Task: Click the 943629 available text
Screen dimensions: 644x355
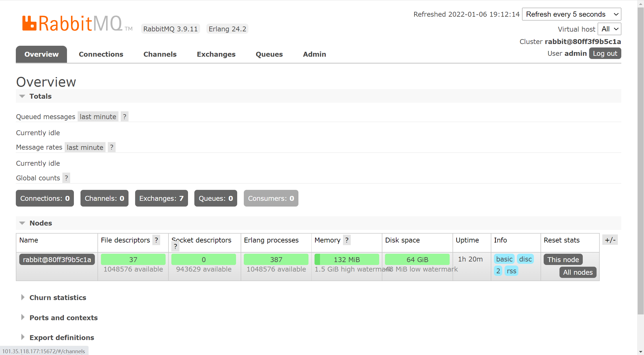Action: tap(204, 269)
